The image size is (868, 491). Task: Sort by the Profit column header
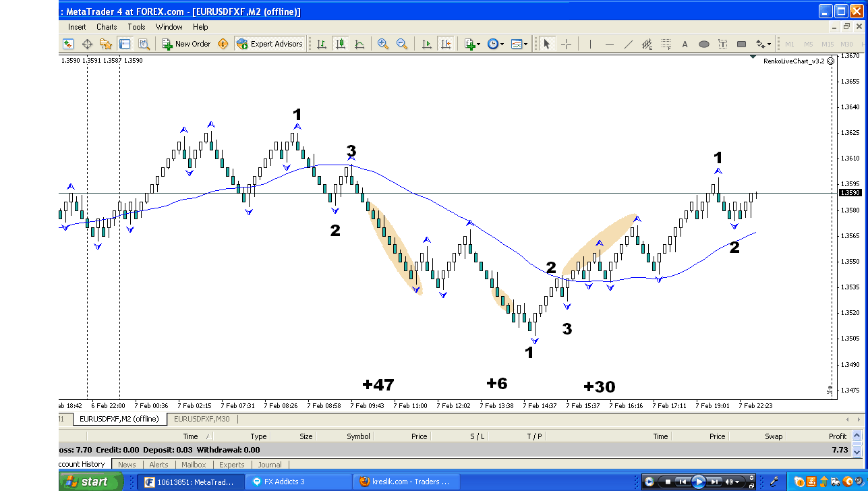click(x=838, y=436)
